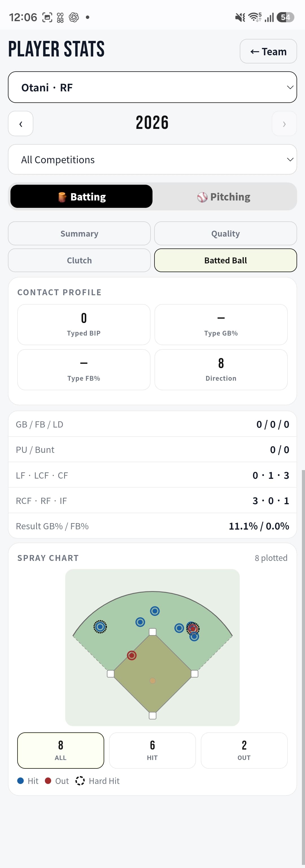Screen dimensions: 305x868
Task: Switch to the Summary tab
Action: (79, 233)
